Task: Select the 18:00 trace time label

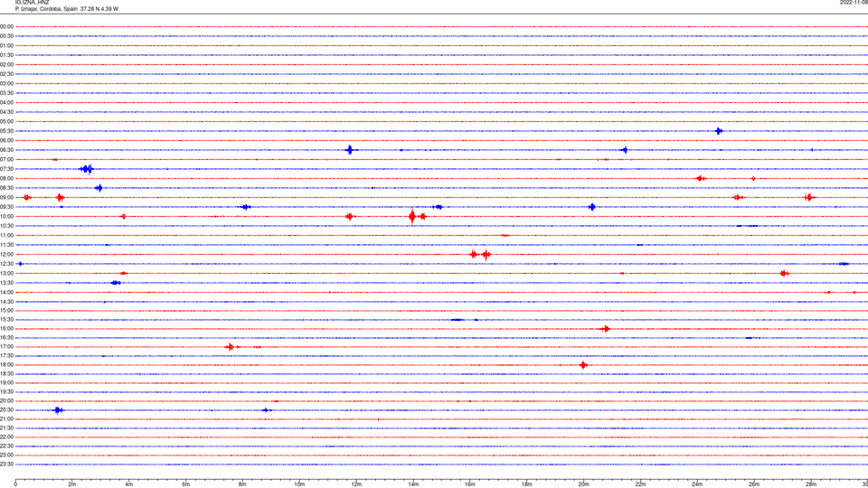Action: 6,364
